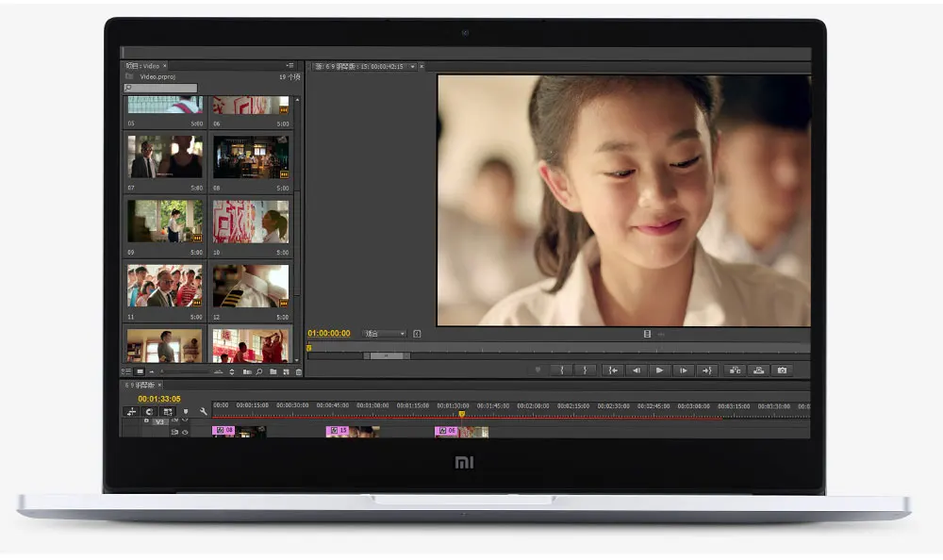Click the Find magnifier in project panel
This screenshot has height=560, width=943.
[x=259, y=371]
